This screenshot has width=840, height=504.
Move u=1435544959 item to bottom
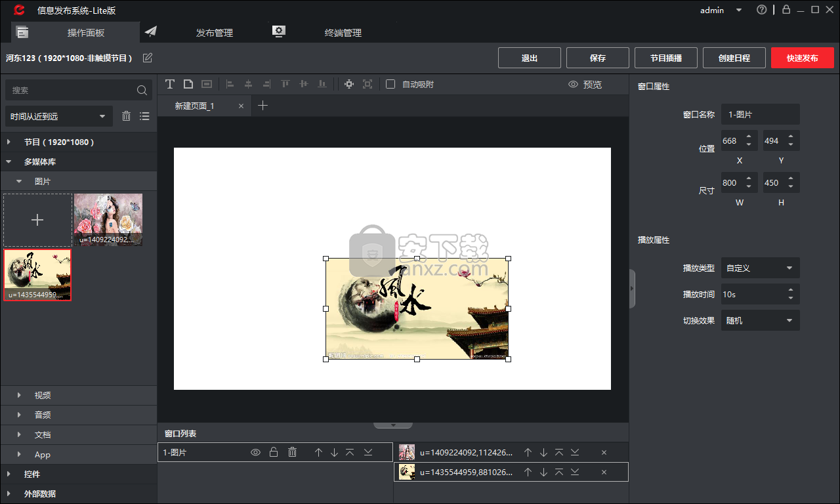tap(575, 472)
